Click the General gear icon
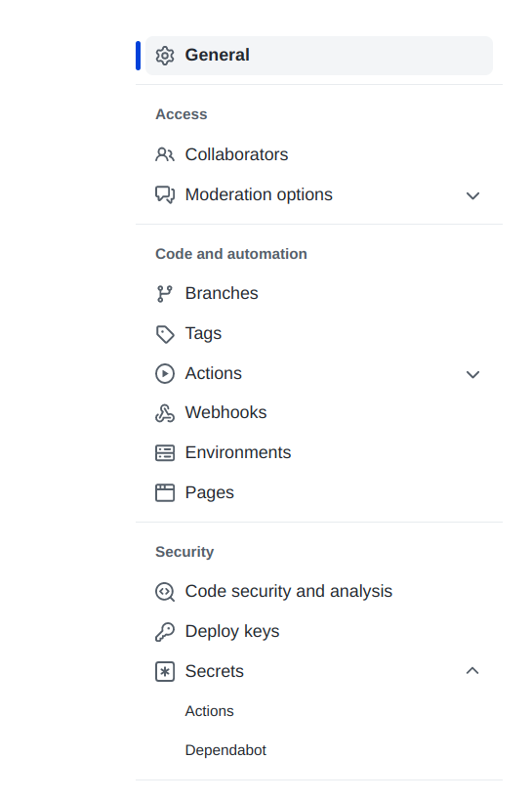The width and height of the screenshot is (532, 800). coord(165,56)
